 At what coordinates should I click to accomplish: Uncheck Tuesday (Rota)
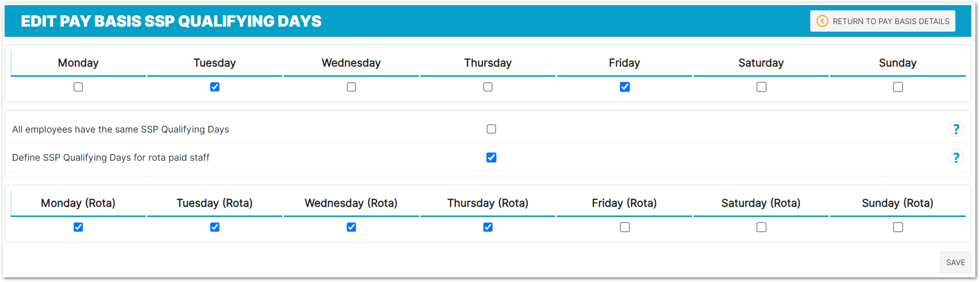215,227
